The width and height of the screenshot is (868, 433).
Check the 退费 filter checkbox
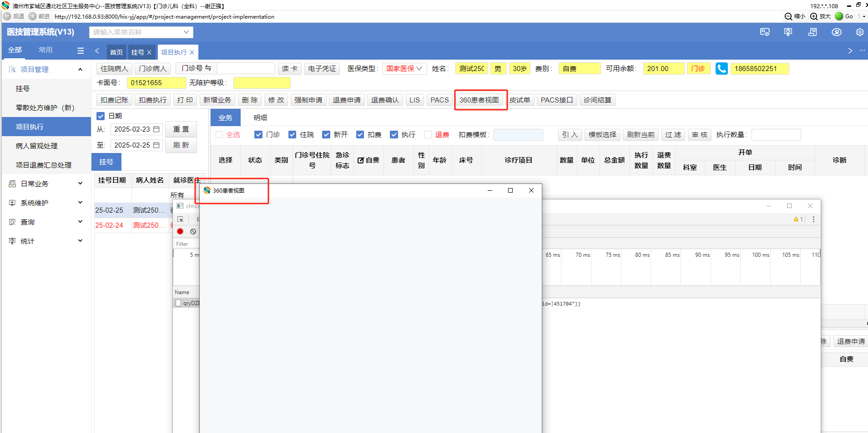click(x=428, y=135)
